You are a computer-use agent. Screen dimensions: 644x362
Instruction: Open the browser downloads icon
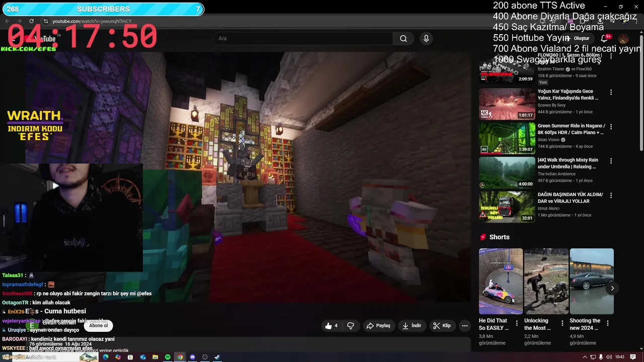pos(600,21)
